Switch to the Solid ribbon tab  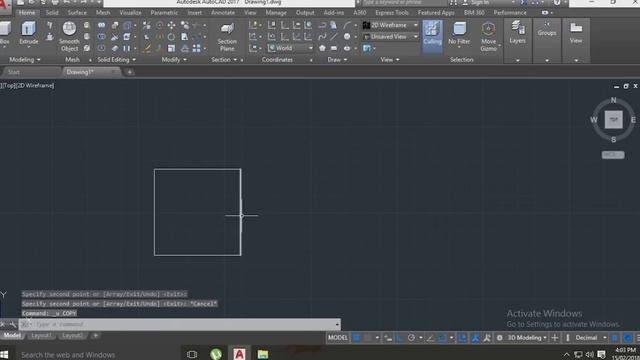click(52, 13)
